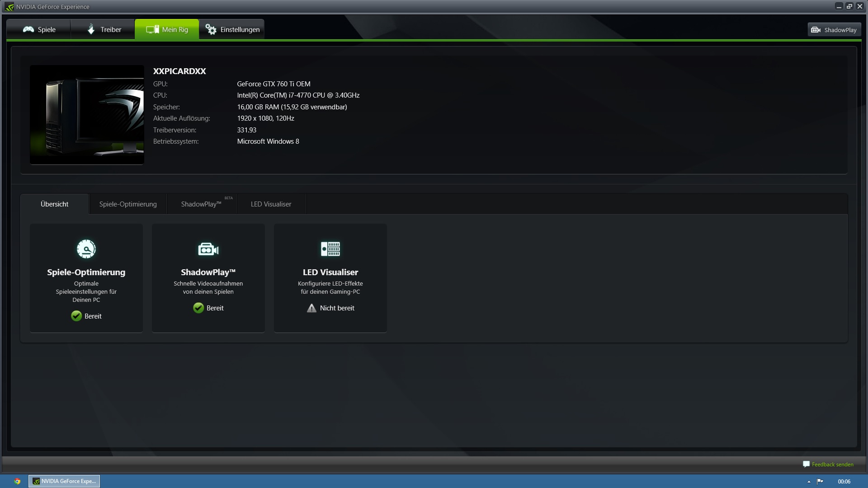Click the taskbar clock 00:06
This screenshot has height=488, width=868.
[844, 482]
